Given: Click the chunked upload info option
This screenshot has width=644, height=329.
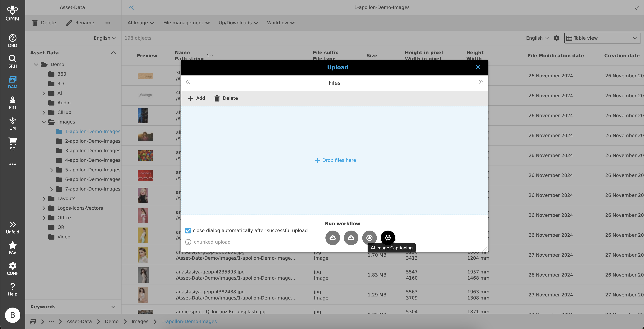Looking at the screenshot, I should [212, 242].
